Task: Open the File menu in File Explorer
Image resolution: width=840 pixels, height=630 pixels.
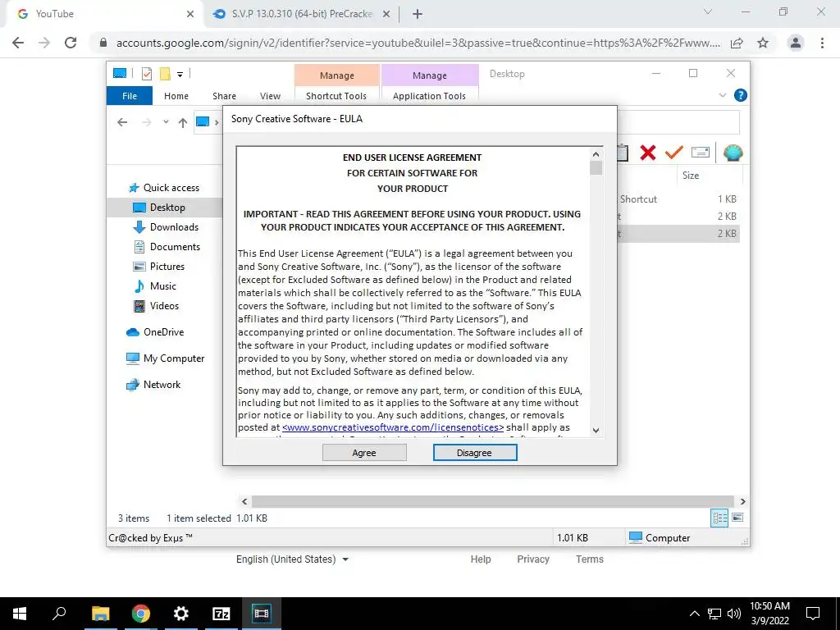Action: pos(130,96)
